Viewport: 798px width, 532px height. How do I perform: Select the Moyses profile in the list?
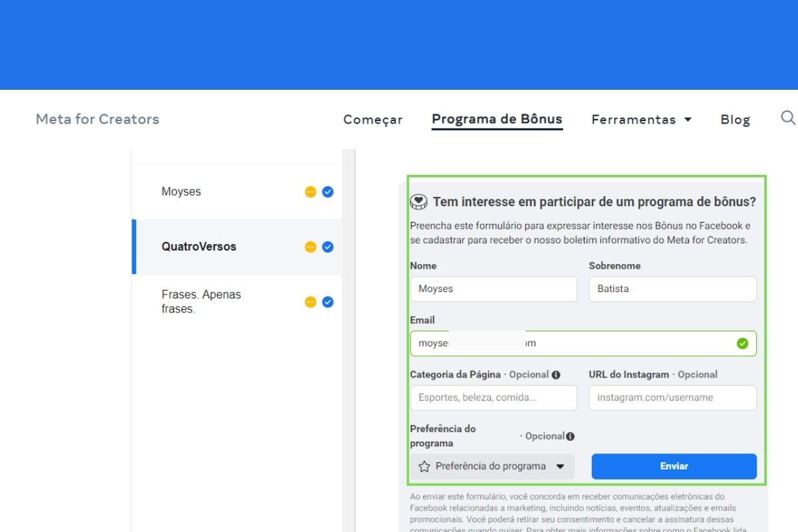click(237, 192)
